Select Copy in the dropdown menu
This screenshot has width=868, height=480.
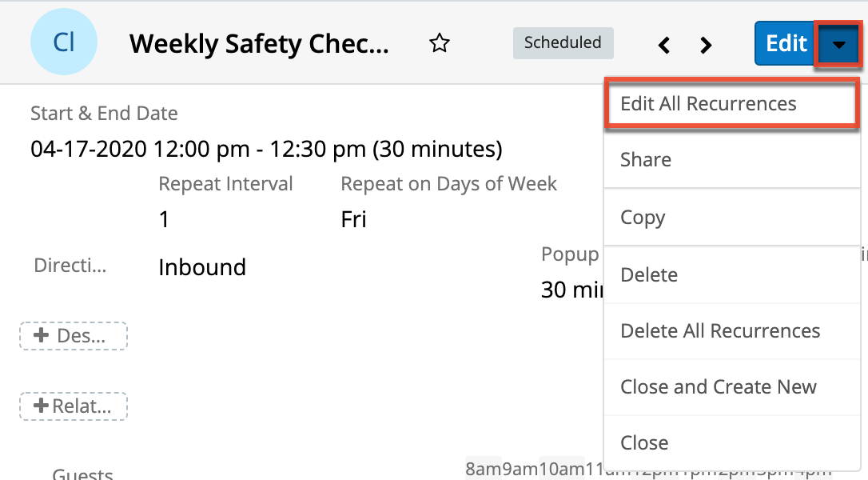pos(643,218)
